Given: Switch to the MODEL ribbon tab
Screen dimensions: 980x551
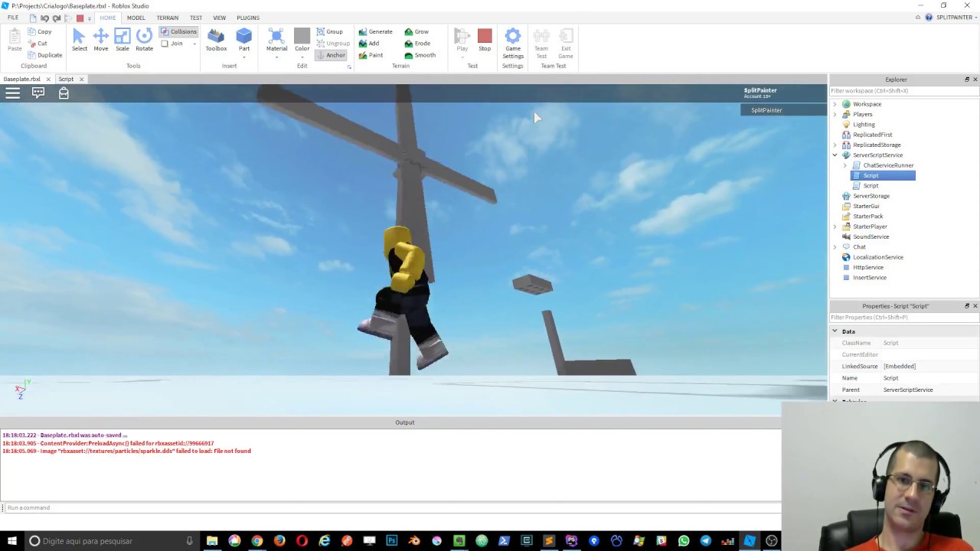Looking at the screenshot, I should point(136,18).
